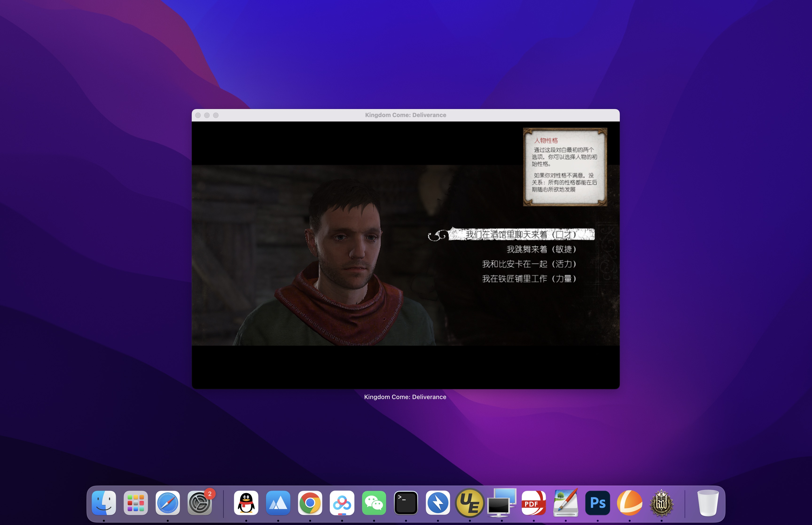The width and height of the screenshot is (812, 525).
Task: Open System Preferences with badge 2
Action: pos(200,503)
